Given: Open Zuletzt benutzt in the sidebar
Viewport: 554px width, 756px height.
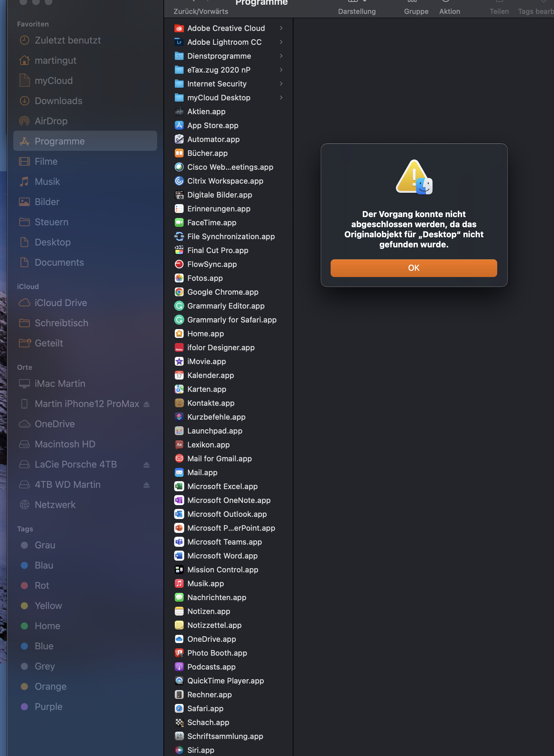Looking at the screenshot, I should point(85,40).
